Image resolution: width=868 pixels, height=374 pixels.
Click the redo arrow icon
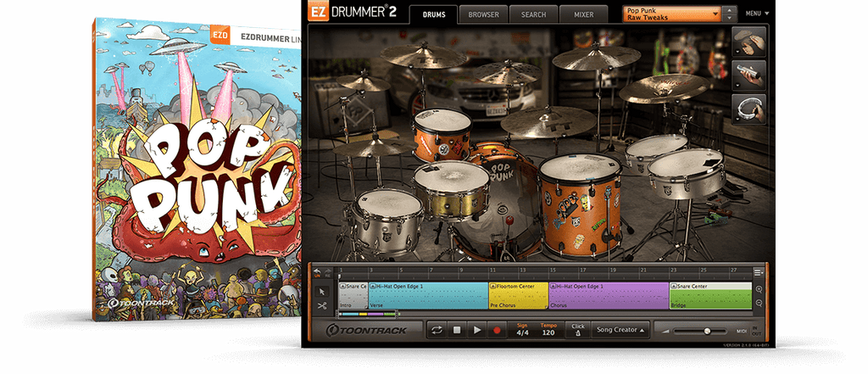(327, 271)
